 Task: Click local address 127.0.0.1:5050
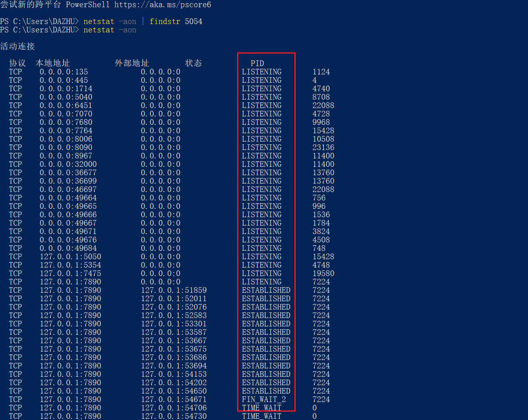click(x=70, y=257)
